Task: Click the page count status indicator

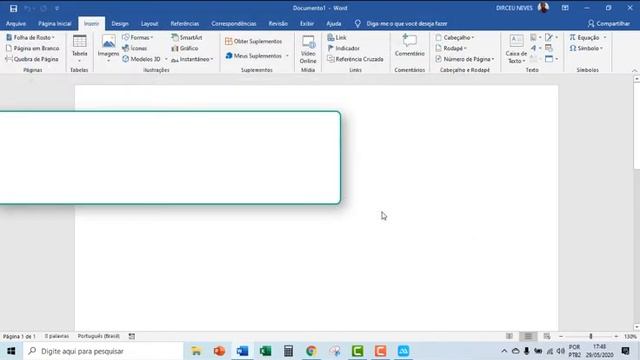Action: (x=19, y=336)
